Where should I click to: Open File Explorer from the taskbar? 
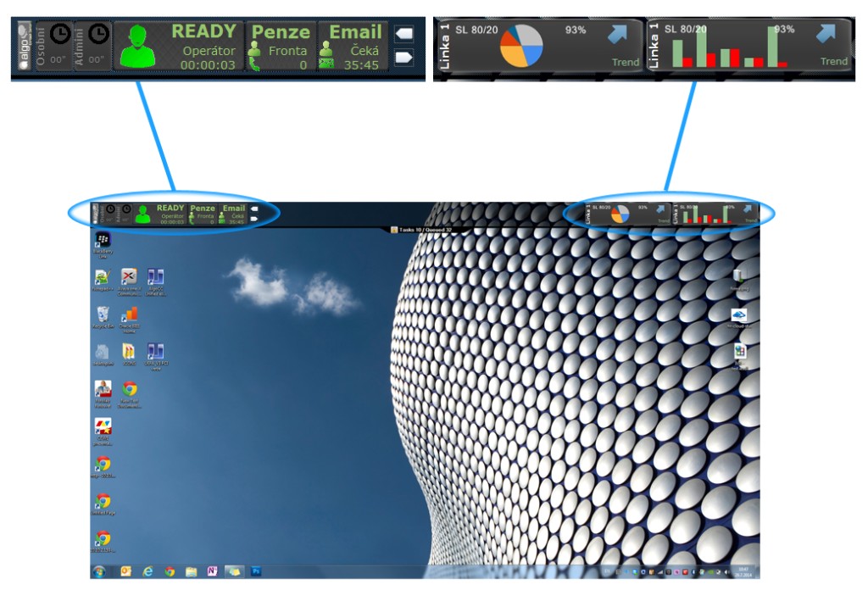(x=191, y=571)
